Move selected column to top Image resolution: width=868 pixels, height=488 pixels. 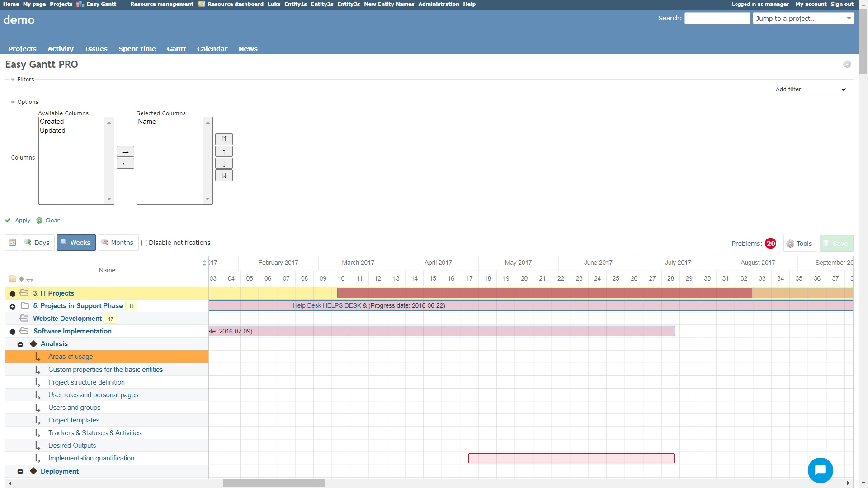point(224,139)
